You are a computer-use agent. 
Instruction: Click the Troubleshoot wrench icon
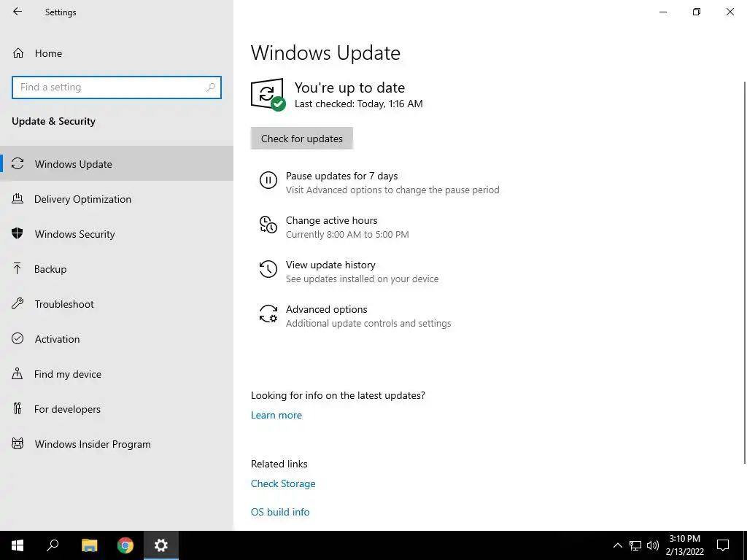(x=18, y=303)
